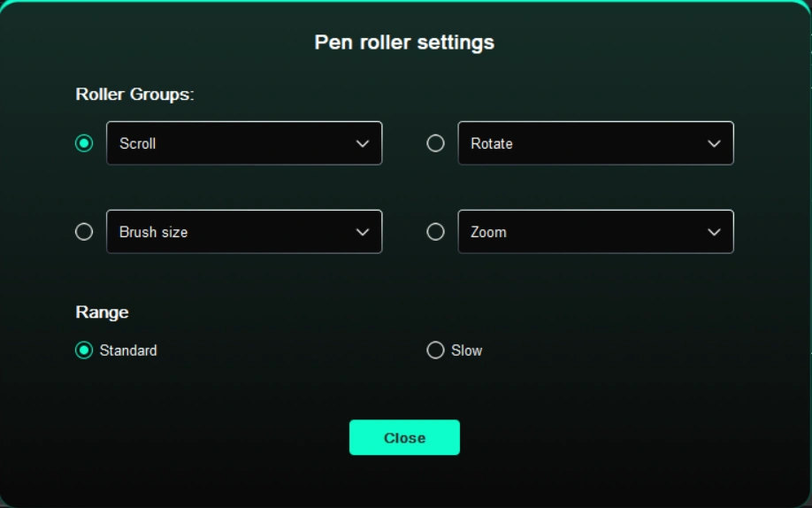Click the Pen roller settings title

[404, 42]
